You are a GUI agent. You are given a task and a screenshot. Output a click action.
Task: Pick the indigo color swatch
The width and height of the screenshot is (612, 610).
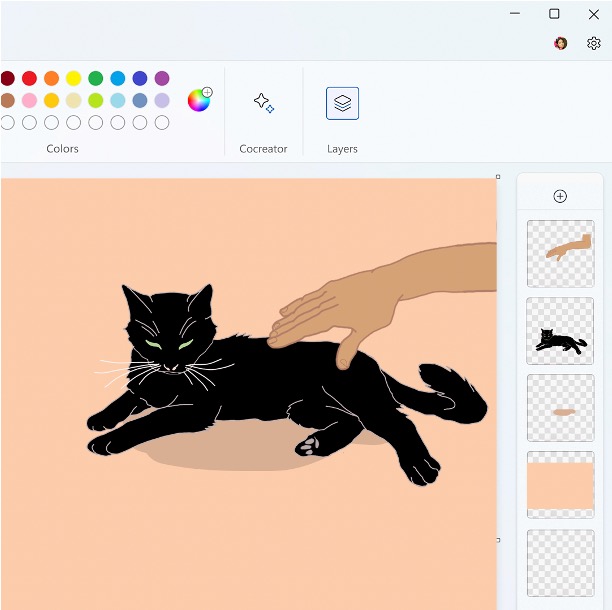tap(140, 78)
